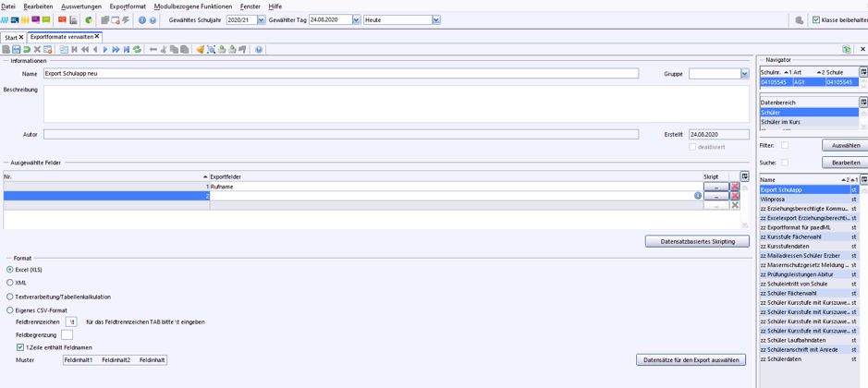Image resolution: width=868 pixels, height=388 pixels.
Task: Jump to the last record icon
Action: point(127,49)
